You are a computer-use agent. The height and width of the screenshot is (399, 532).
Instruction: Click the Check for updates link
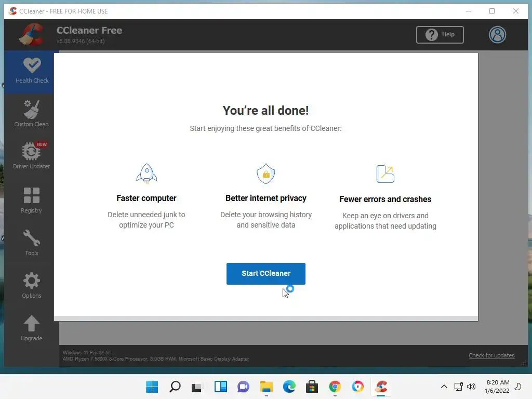click(491, 355)
